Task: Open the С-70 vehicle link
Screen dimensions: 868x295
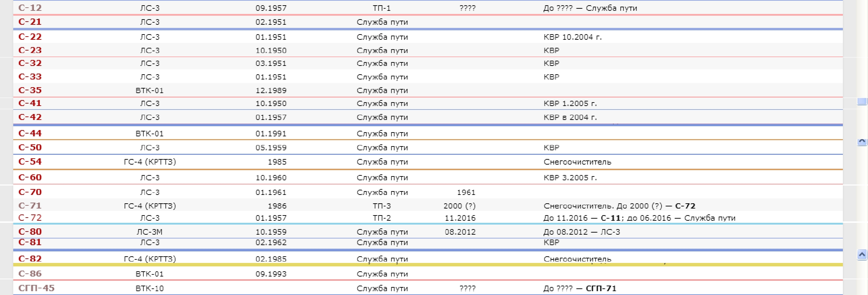Action: tap(30, 192)
